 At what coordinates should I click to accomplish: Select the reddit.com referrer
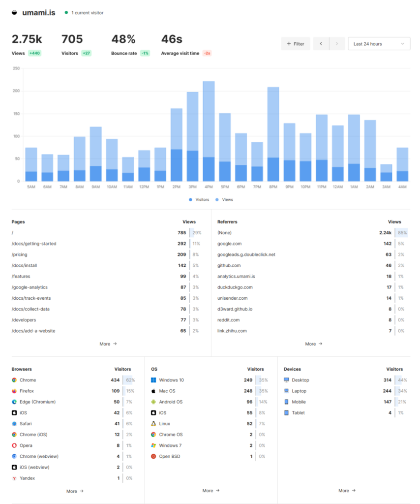click(312, 320)
